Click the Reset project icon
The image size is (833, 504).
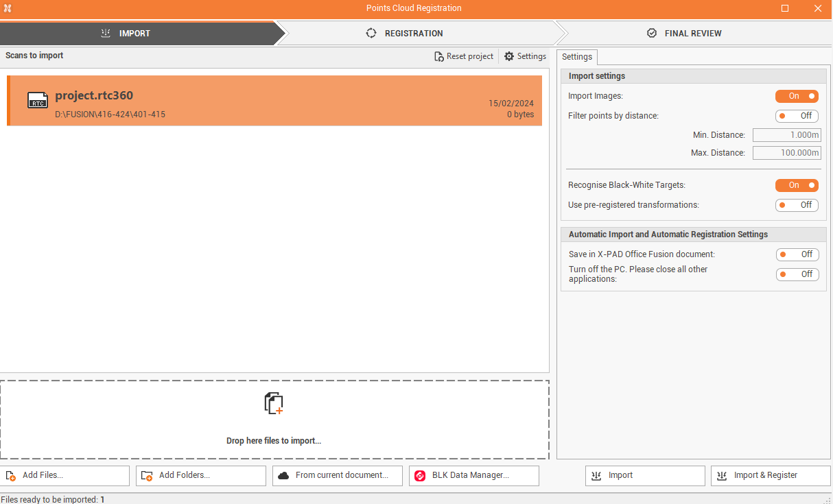(x=439, y=56)
